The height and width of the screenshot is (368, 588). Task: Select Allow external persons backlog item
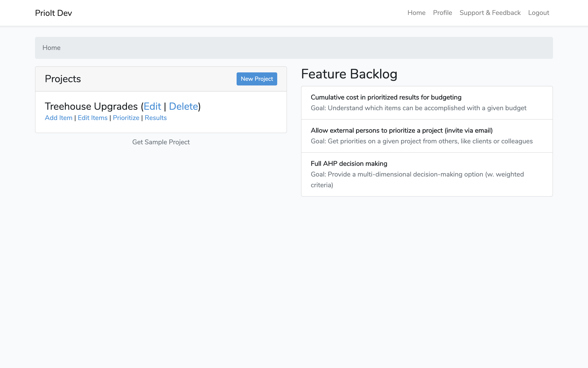[401, 131]
